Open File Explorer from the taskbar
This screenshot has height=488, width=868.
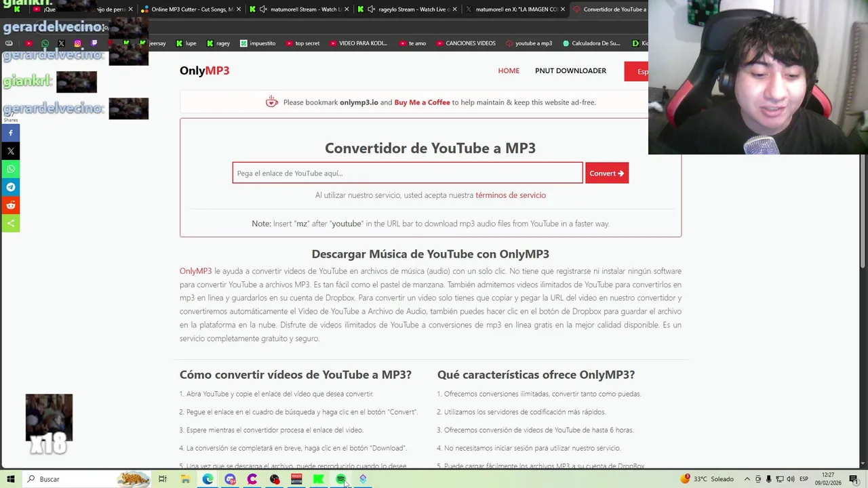(x=185, y=479)
